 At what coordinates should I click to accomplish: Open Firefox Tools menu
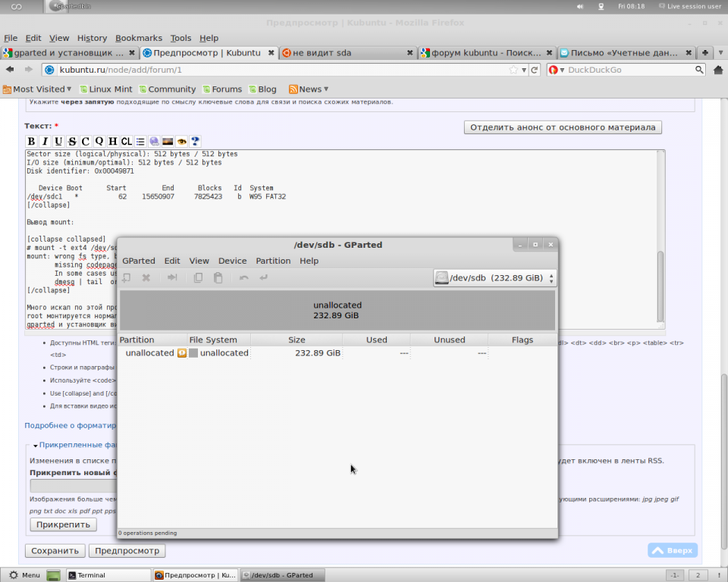pyautogui.click(x=180, y=38)
